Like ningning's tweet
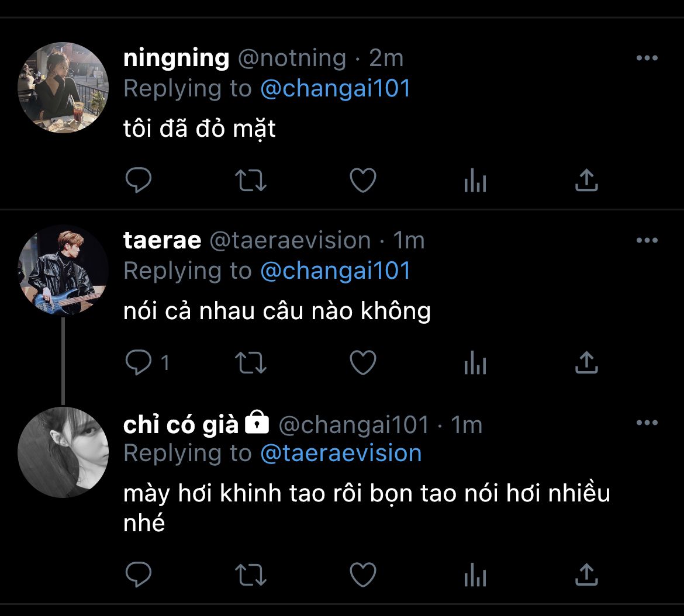Viewport: 684px width, 616px height. (362, 181)
